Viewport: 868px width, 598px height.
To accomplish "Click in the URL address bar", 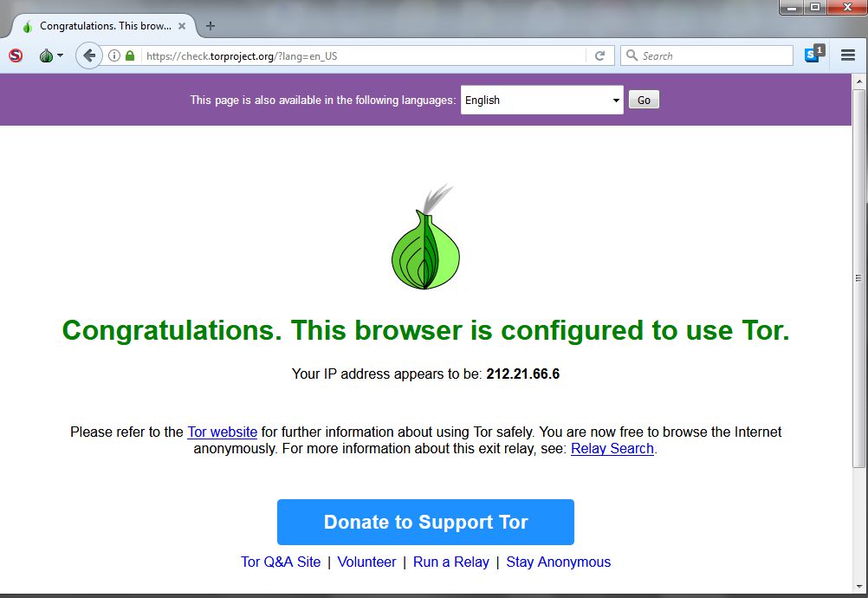I will click(363, 55).
